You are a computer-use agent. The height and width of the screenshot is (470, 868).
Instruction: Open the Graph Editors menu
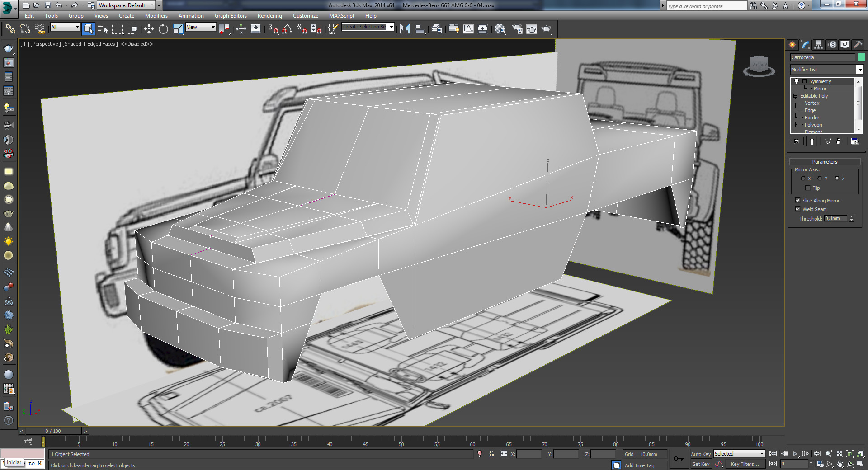click(231, 16)
